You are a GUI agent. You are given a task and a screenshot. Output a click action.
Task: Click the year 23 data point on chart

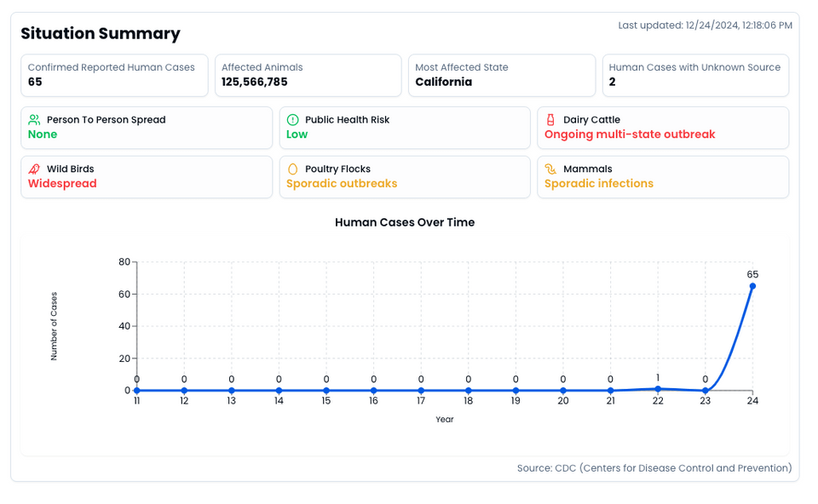tap(705, 391)
